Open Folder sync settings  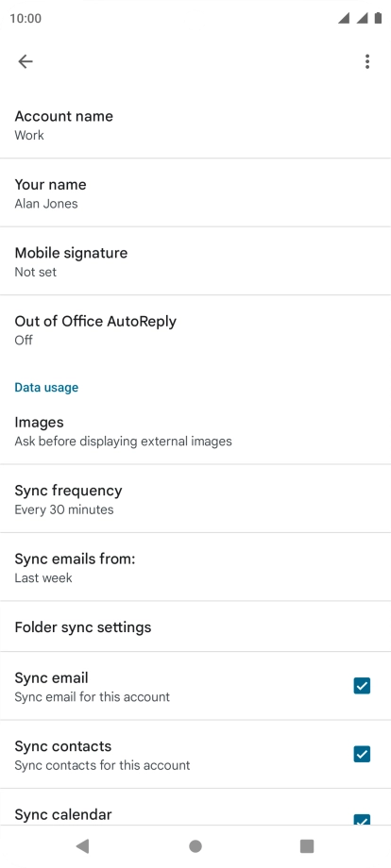point(195,626)
